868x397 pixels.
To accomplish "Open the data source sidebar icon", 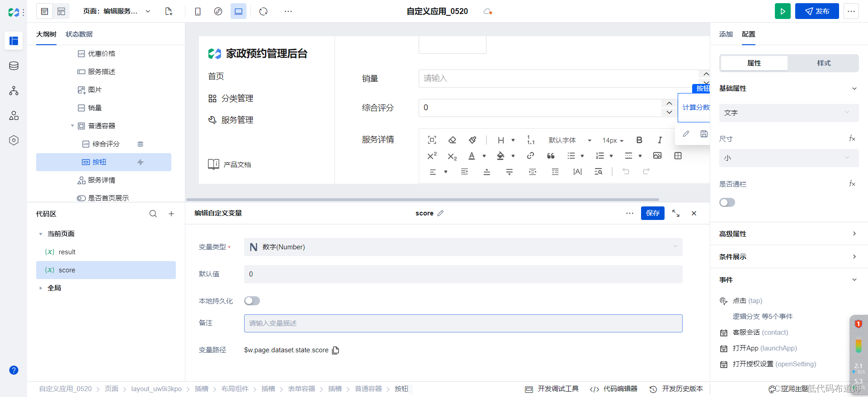I will coord(14,66).
